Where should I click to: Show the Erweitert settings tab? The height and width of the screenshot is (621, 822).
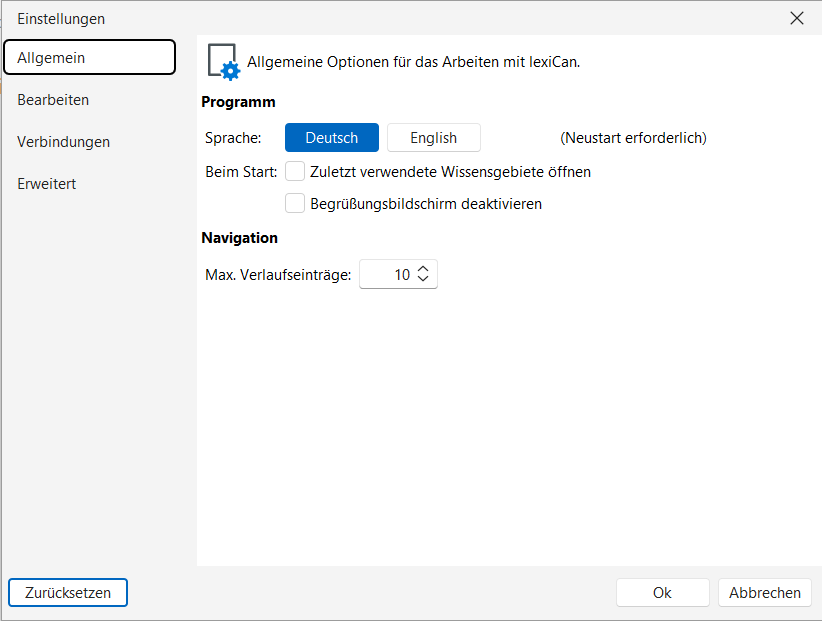[46, 184]
